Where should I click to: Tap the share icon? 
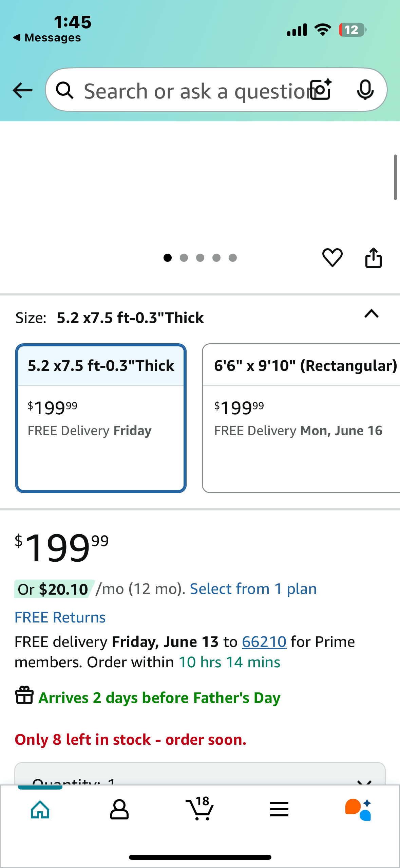point(373,258)
